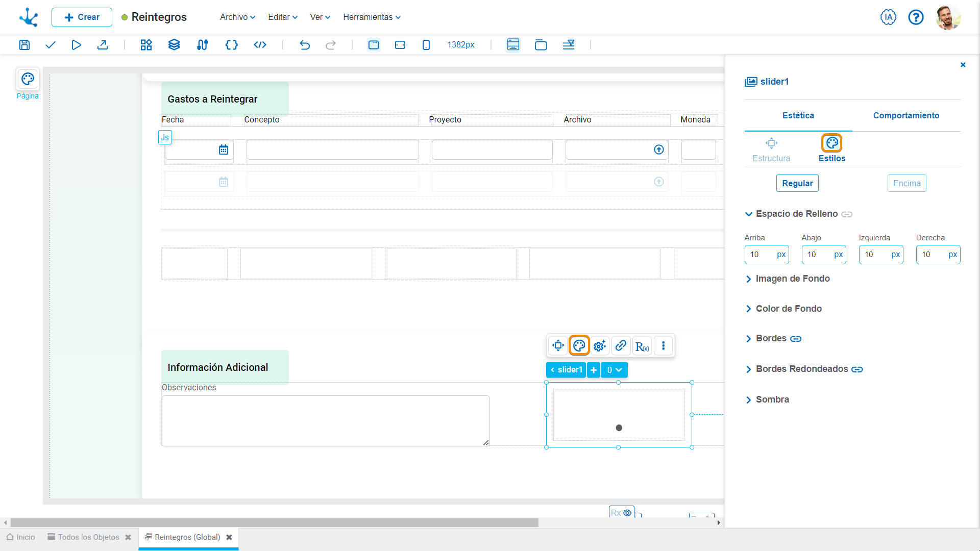This screenshot has height=551, width=980.
Task: Open the style design icon
Action: click(x=202, y=45)
